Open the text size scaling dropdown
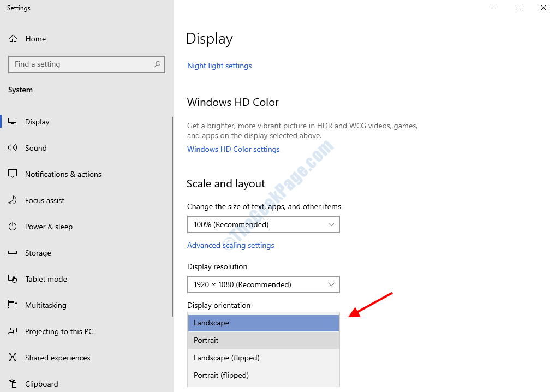The height and width of the screenshot is (392, 555). click(264, 224)
